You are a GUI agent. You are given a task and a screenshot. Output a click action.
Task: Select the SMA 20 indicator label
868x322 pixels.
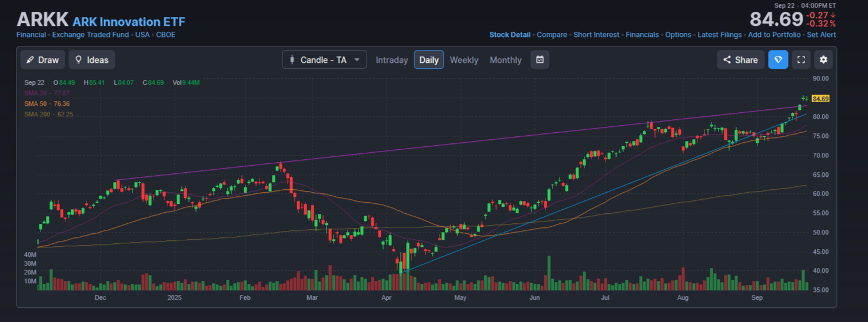[47, 93]
